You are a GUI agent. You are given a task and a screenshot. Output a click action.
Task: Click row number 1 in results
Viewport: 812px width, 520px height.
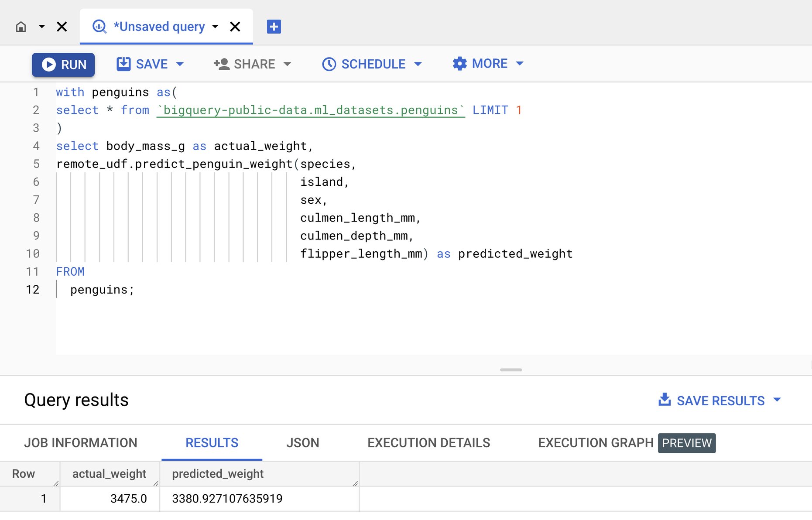pyautogui.click(x=44, y=499)
